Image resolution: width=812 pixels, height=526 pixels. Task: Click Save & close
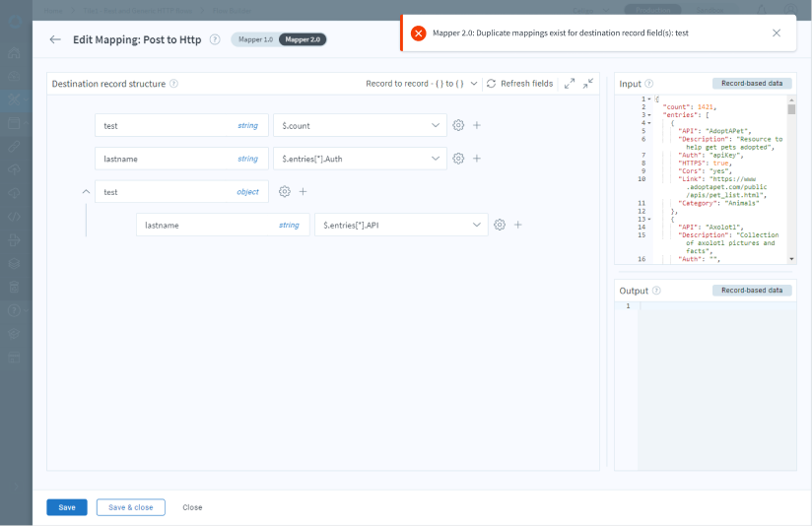(130, 507)
